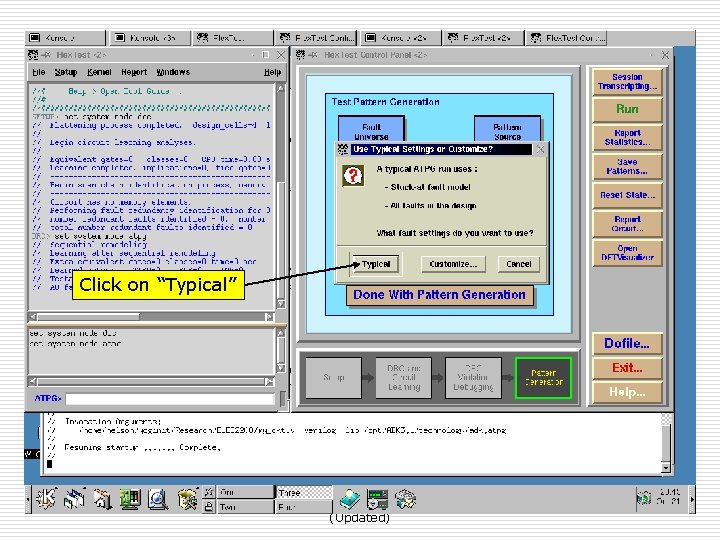The image size is (720, 540).
Task: Click the Dofile... button
Action: 627,343
